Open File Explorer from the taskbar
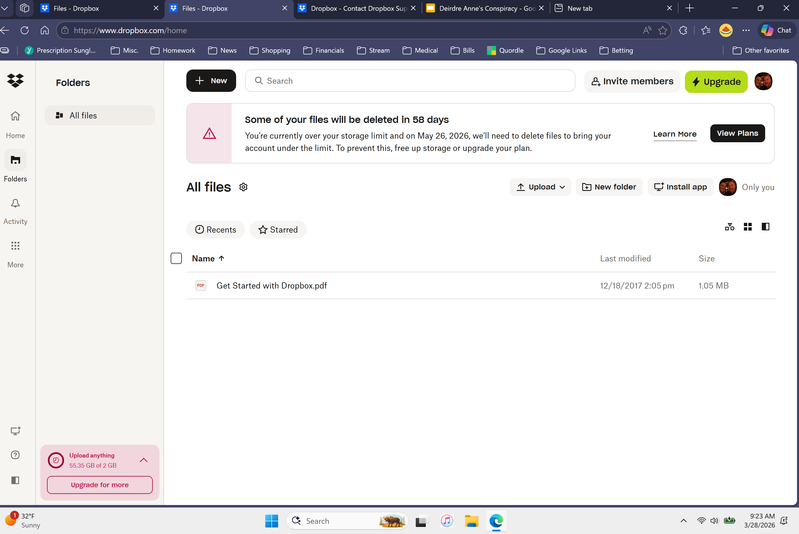 point(471,521)
